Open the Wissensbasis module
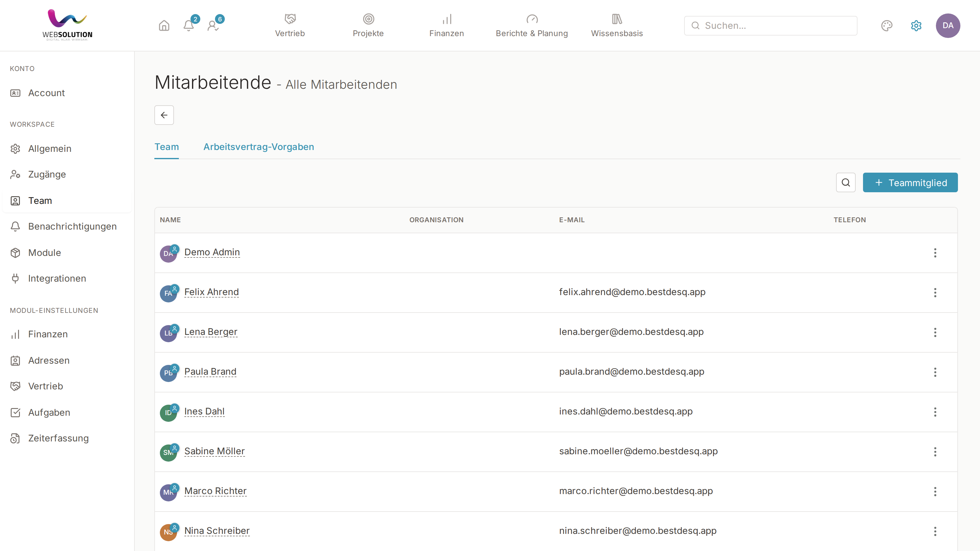The height and width of the screenshot is (551, 980). pos(617,25)
